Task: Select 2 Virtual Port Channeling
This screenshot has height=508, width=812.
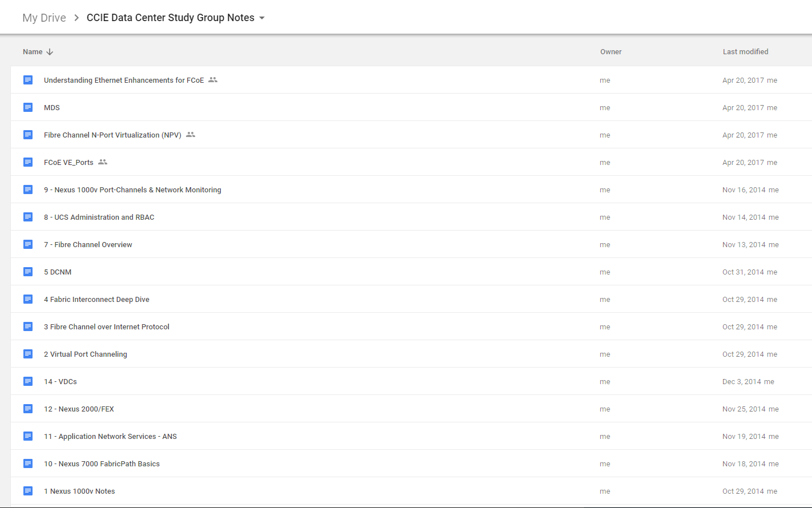Action: coord(86,354)
